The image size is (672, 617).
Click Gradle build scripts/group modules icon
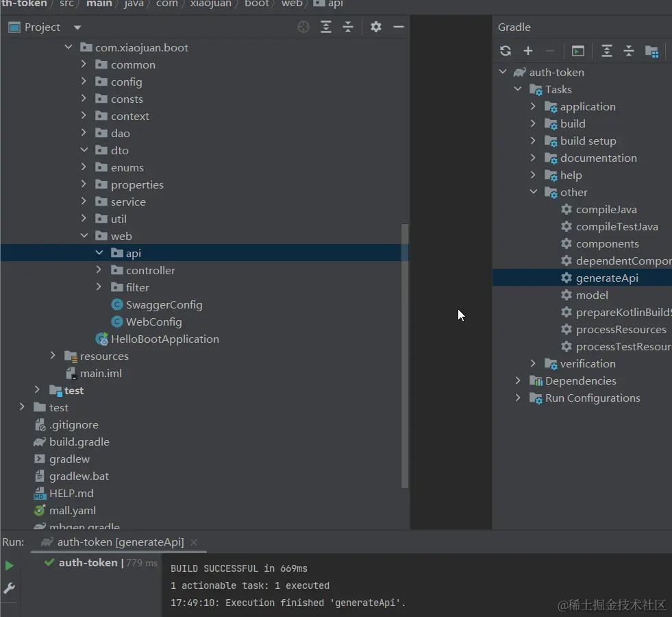(652, 51)
